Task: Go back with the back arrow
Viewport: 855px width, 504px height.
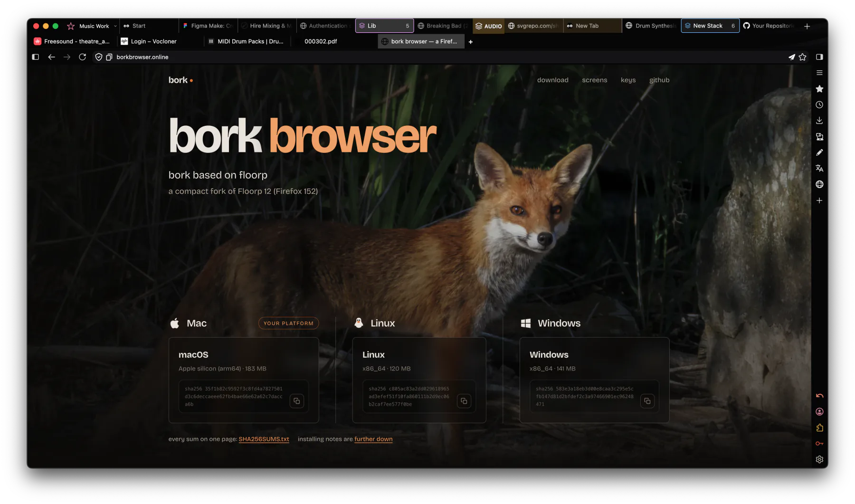Action: coord(51,57)
